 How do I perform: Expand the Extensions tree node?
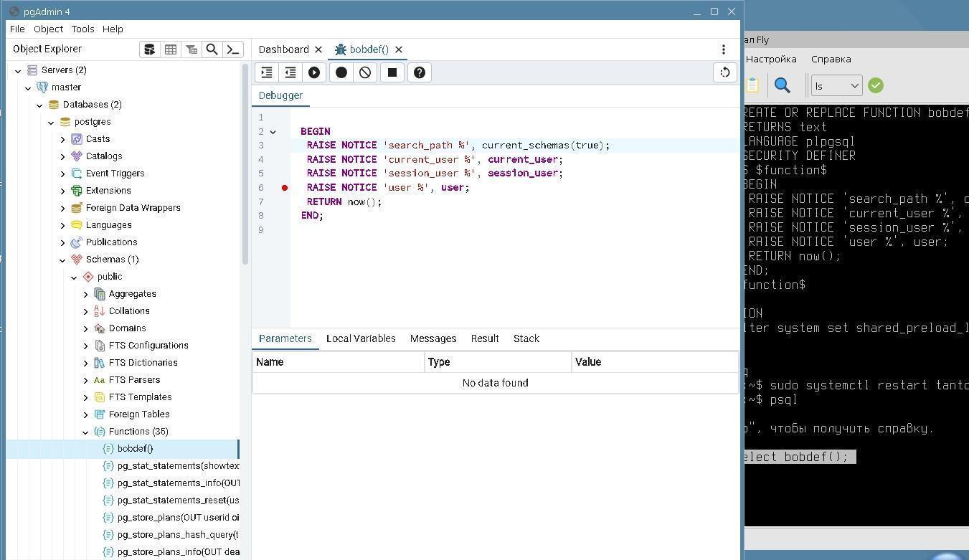63,191
